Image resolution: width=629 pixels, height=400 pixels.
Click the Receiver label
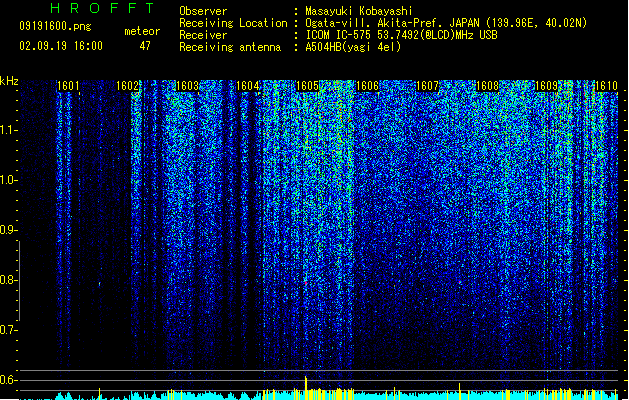(x=203, y=35)
